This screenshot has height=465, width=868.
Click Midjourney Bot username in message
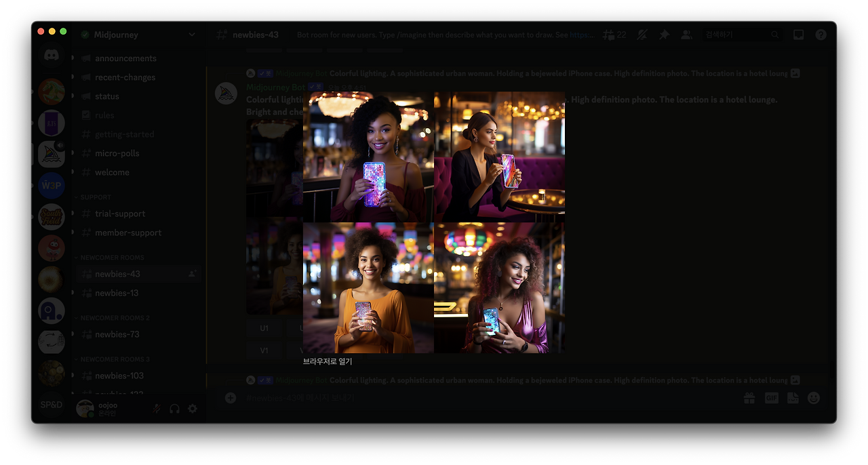(x=275, y=87)
